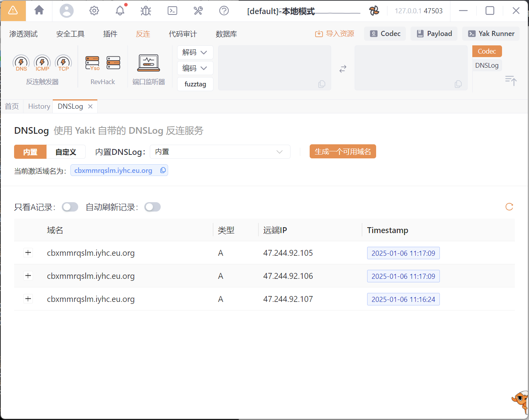Open the 反连 menu
This screenshot has width=529, height=420.
click(143, 34)
